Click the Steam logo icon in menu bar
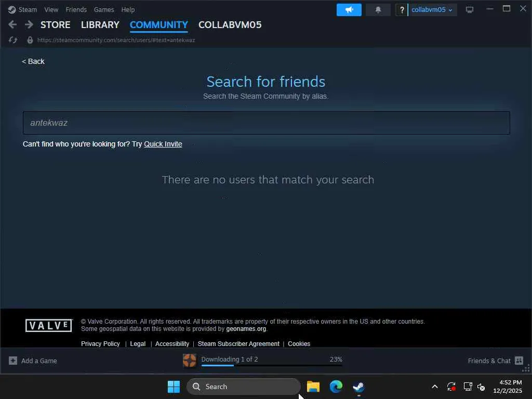This screenshot has width=532, height=399. tap(12, 9)
